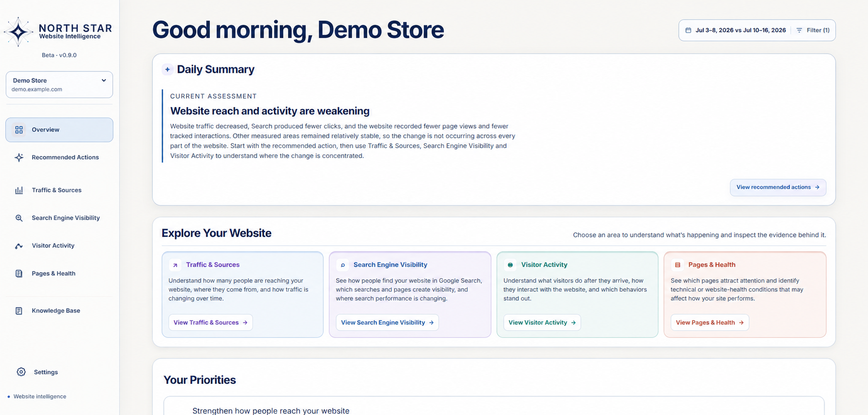This screenshot has height=415, width=868.
Task: Open Traffic & Sources from sidebar menu
Action: click(x=59, y=190)
